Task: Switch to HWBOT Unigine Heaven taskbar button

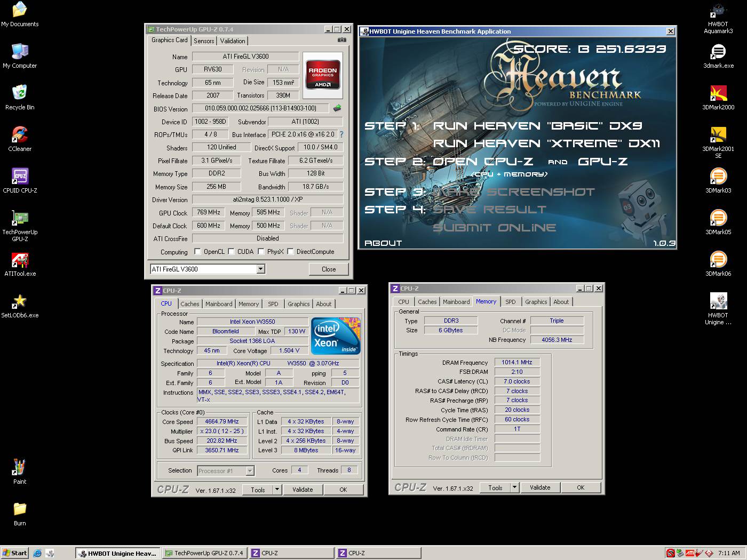Action: tap(117, 553)
